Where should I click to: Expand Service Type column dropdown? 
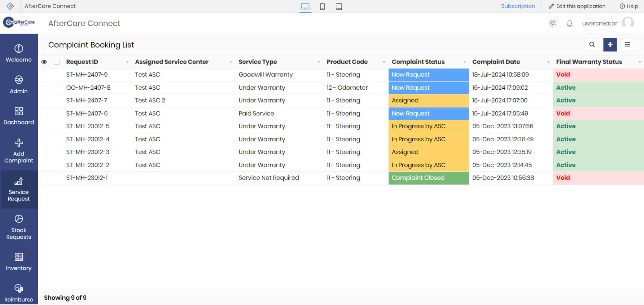(319, 62)
